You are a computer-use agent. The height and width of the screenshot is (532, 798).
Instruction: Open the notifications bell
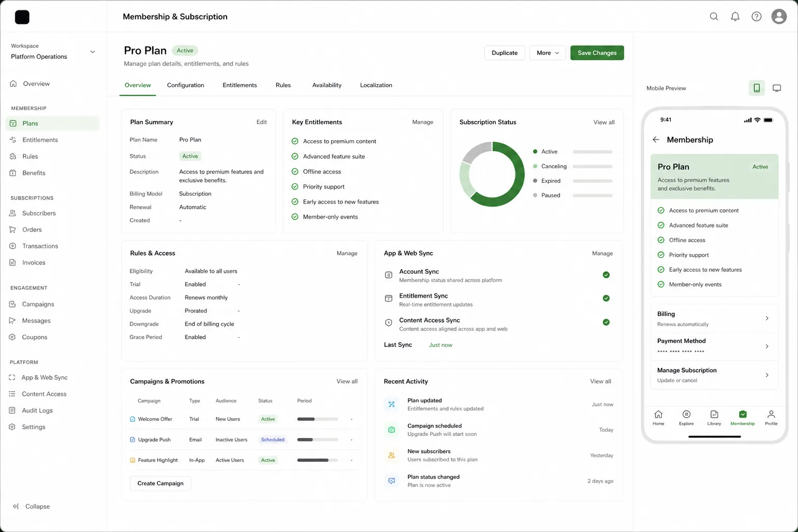[x=735, y=17]
